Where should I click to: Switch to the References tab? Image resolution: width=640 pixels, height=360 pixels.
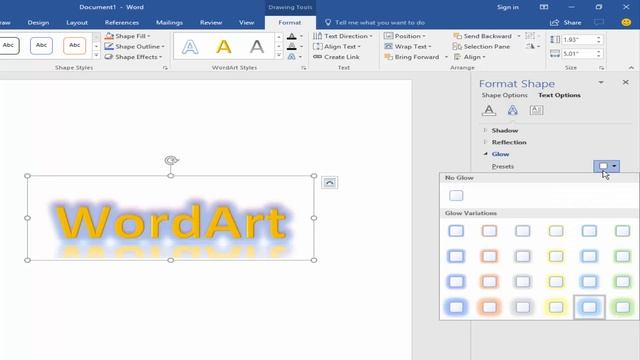(x=122, y=22)
